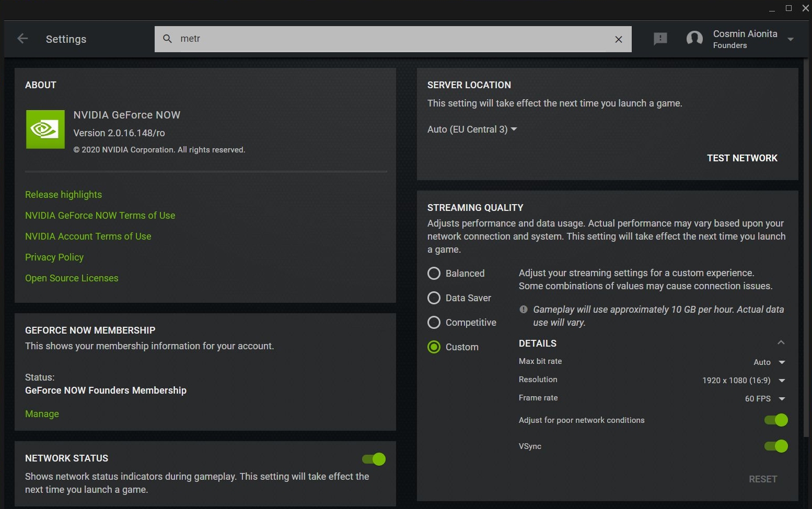Open the Privacy Policy link
Image resolution: width=812 pixels, height=509 pixels.
54,257
